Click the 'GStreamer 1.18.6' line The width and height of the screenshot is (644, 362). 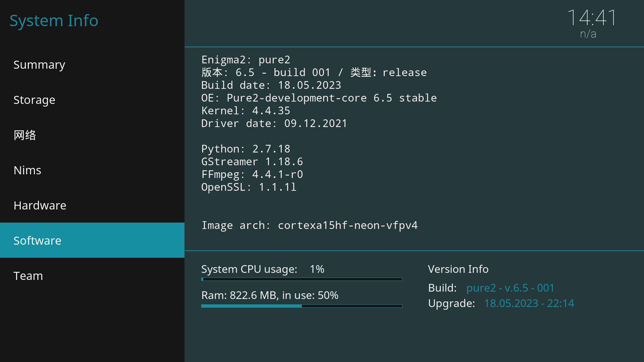pos(252,162)
